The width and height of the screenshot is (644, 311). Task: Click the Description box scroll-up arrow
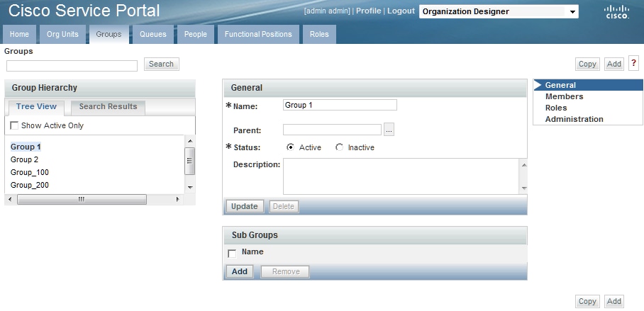point(523,164)
